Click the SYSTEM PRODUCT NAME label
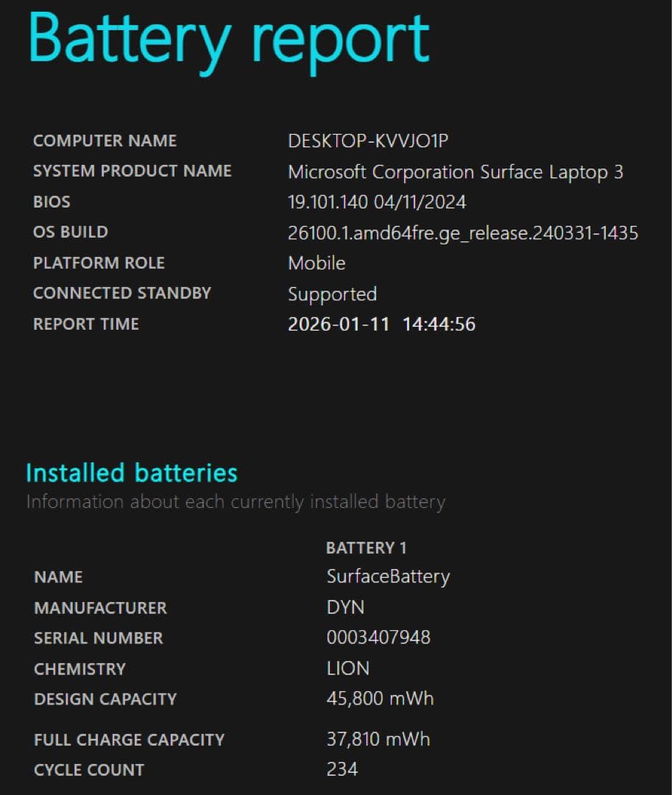This screenshot has height=795, width=672. point(132,171)
